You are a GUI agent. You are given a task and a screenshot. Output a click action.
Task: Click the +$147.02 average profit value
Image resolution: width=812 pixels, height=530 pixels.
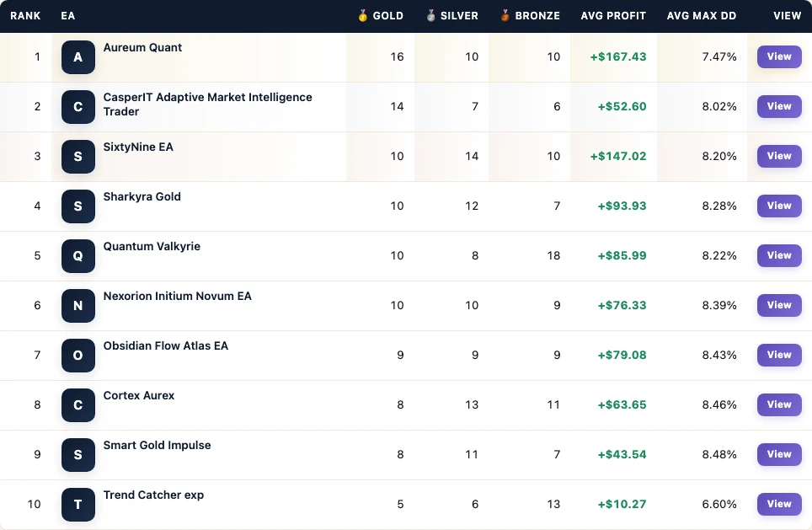(x=618, y=157)
